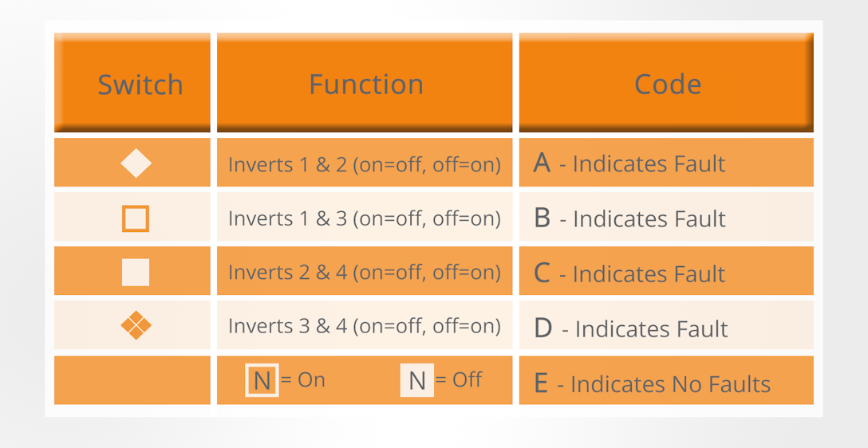This screenshot has height=448, width=868.
Task: Select code C - Indicates Fault
Action: (629, 273)
